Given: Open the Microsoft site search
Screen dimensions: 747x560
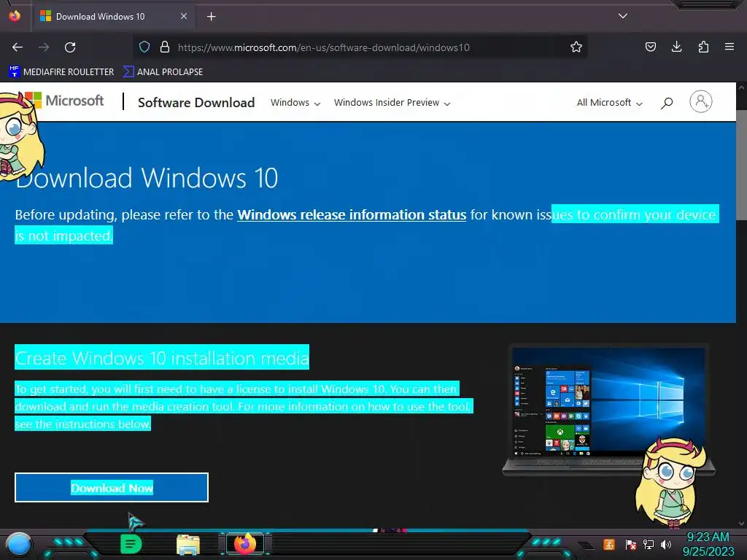Looking at the screenshot, I should click(667, 103).
